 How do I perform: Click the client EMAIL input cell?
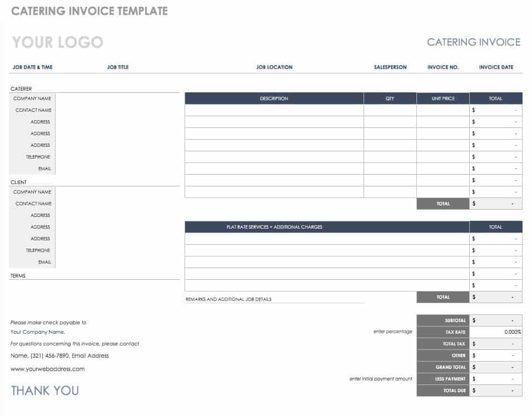[x=117, y=262]
